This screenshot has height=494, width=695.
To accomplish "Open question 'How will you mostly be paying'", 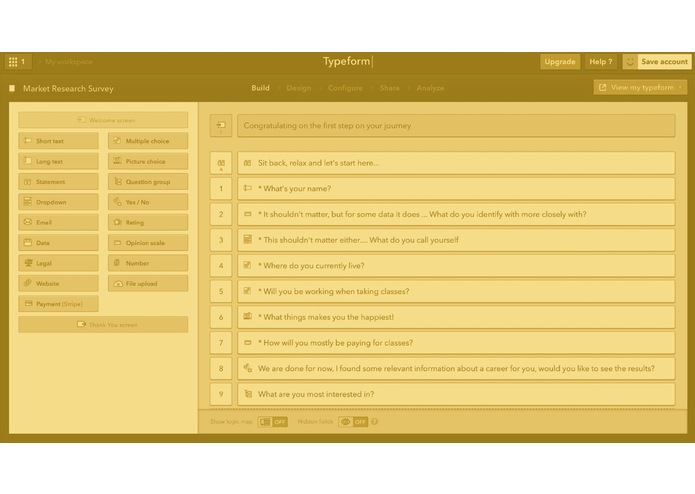I will 456,343.
